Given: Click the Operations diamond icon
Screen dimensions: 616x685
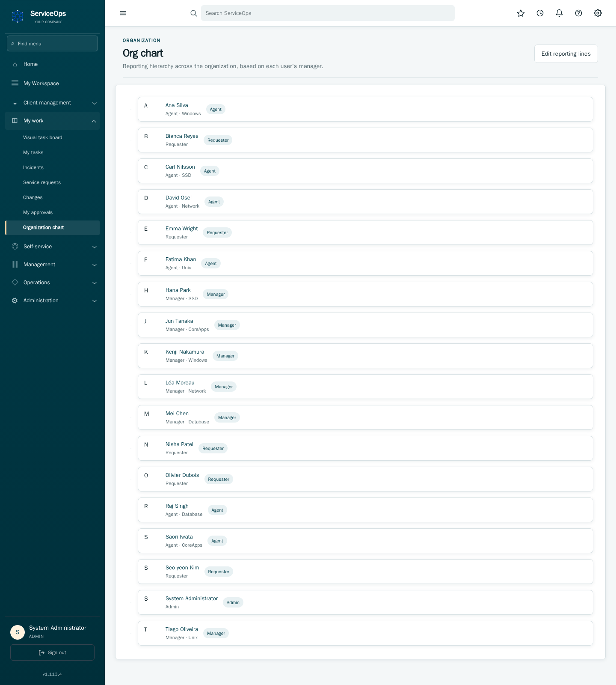Looking at the screenshot, I should click(15, 283).
